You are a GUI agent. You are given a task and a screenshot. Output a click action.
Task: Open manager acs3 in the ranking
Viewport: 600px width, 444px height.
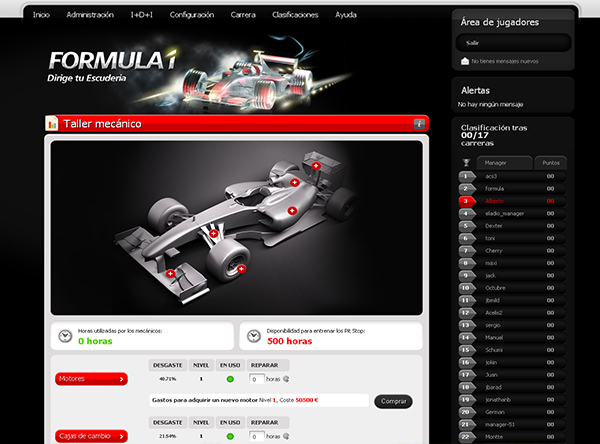click(491, 176)
